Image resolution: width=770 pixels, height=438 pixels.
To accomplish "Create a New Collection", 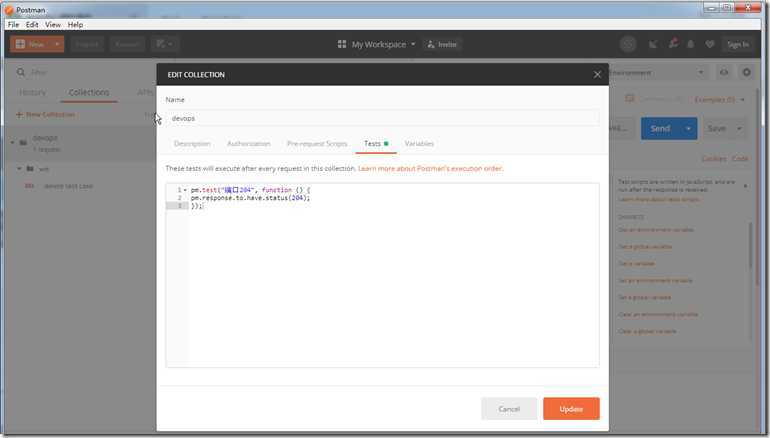I will 45,114.
